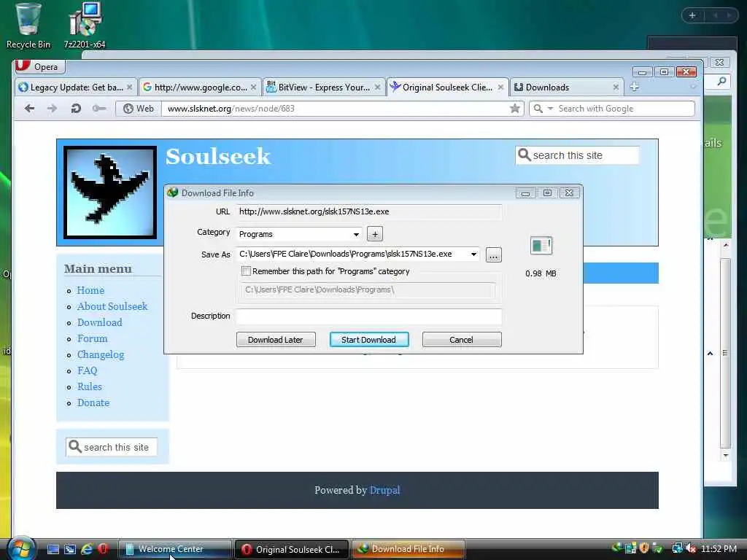Screen dimensions: 747x560
Task: Click the Opera address bar URL
Action: point(231,109)
